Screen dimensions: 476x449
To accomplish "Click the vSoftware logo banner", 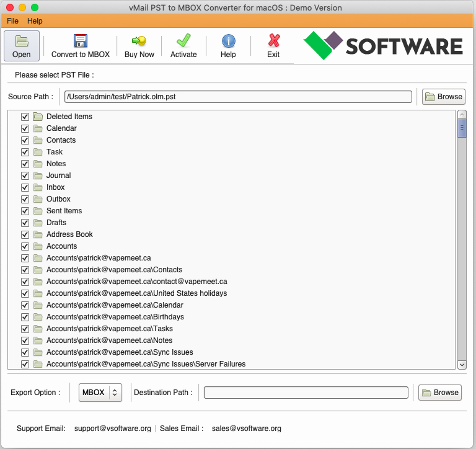I will 383,45.
